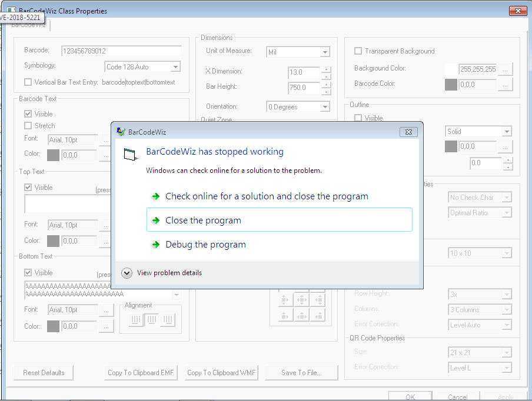Open the Solid outline style dropdown
Image resolution: width=532 pixels, height=401 pixels.
coord(507,132)
